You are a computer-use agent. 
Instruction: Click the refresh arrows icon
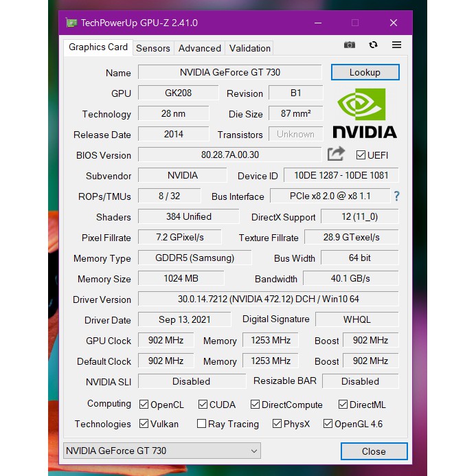point(373,45)
